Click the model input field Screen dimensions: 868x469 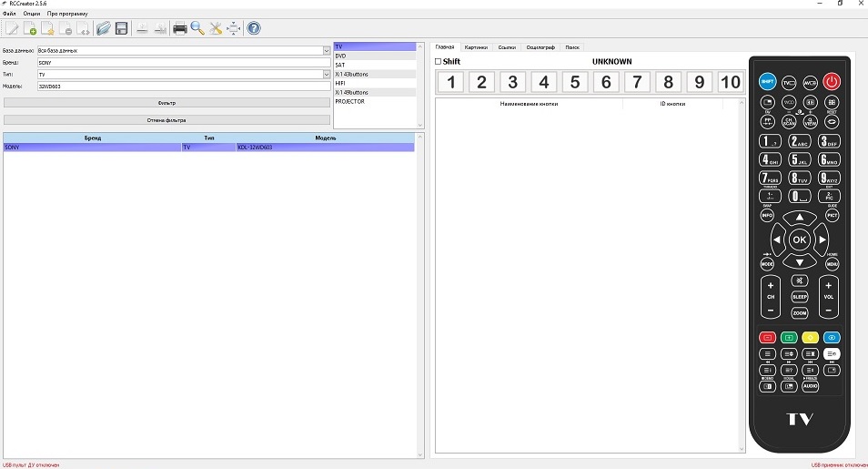(x=184, y=87)
